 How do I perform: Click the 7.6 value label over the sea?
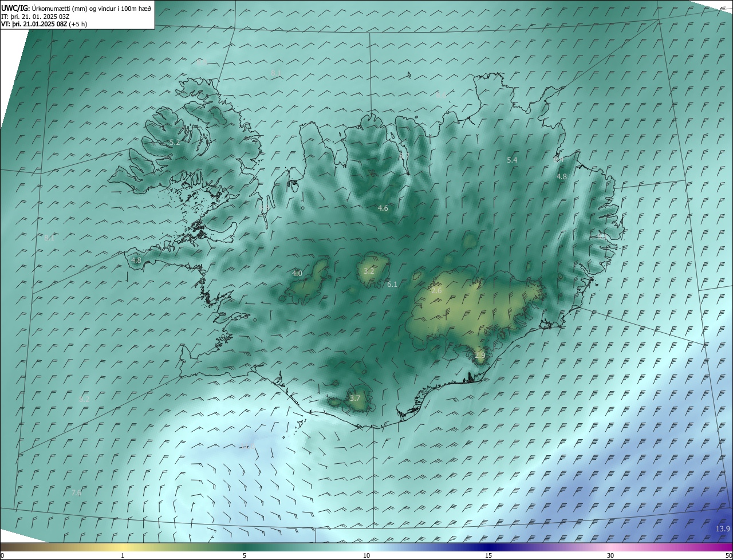click(x=76, y=492)
